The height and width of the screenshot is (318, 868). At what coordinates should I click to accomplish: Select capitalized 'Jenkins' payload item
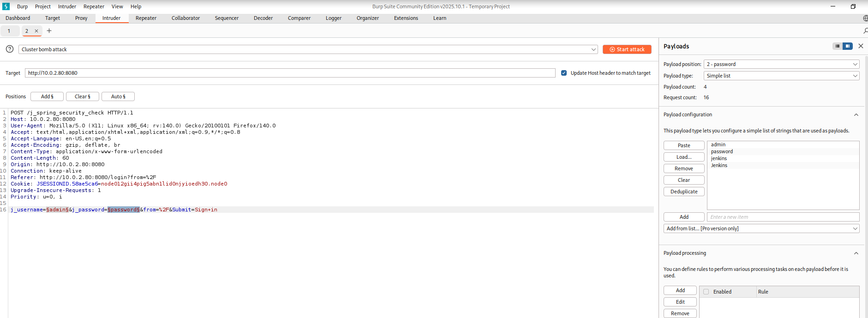(783, 165)
